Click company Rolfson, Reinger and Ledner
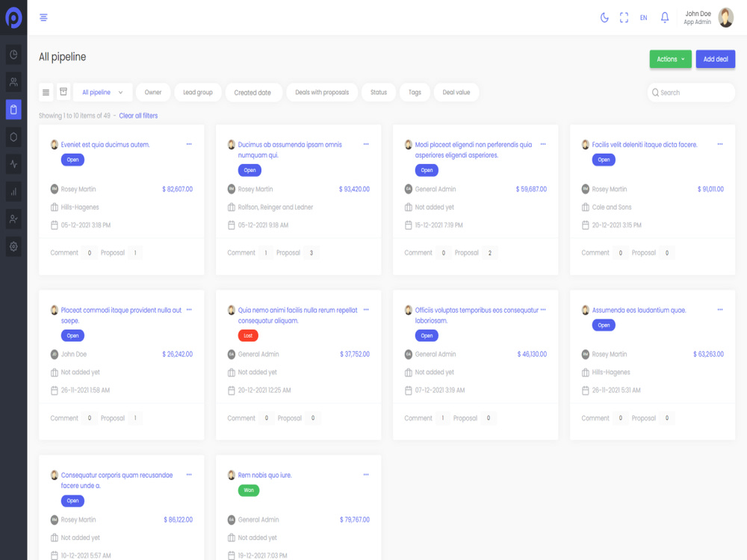The width and height of the screenshot is (747, 560). (x=276, y=207)
